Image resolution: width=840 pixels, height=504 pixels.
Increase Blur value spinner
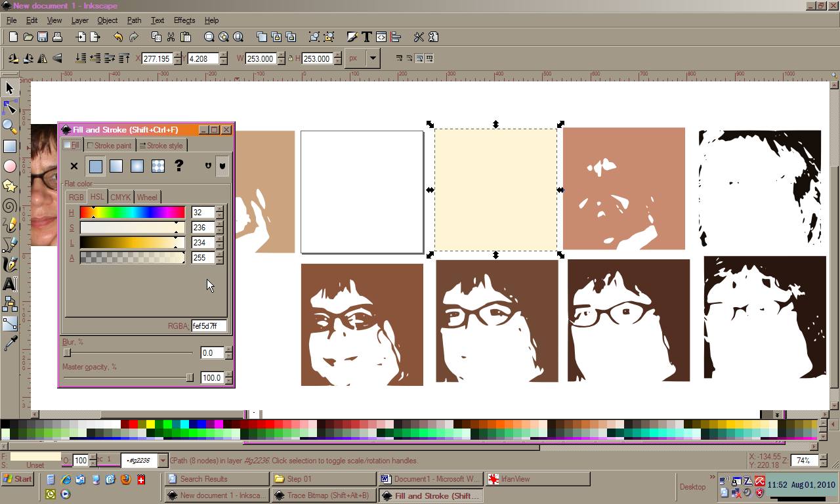[x=228, y=349]
